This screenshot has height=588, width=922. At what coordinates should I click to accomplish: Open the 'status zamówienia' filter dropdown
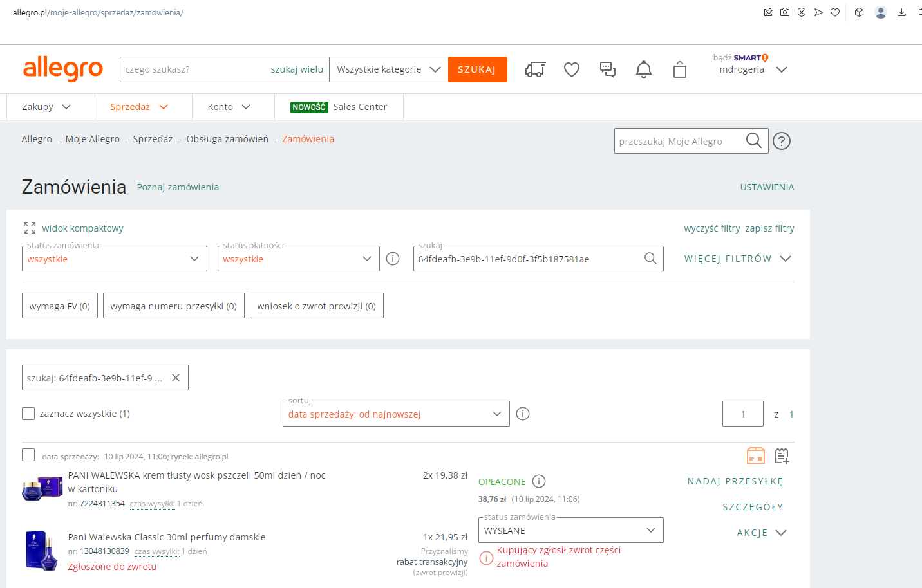coord(115,259)
